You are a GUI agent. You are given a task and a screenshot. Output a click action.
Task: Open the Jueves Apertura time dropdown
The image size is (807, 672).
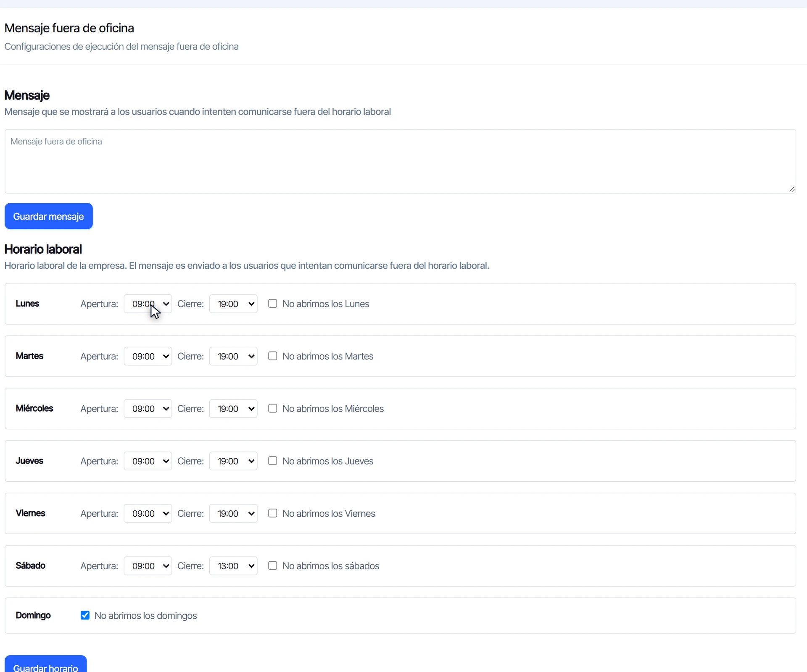pos(148,461)
